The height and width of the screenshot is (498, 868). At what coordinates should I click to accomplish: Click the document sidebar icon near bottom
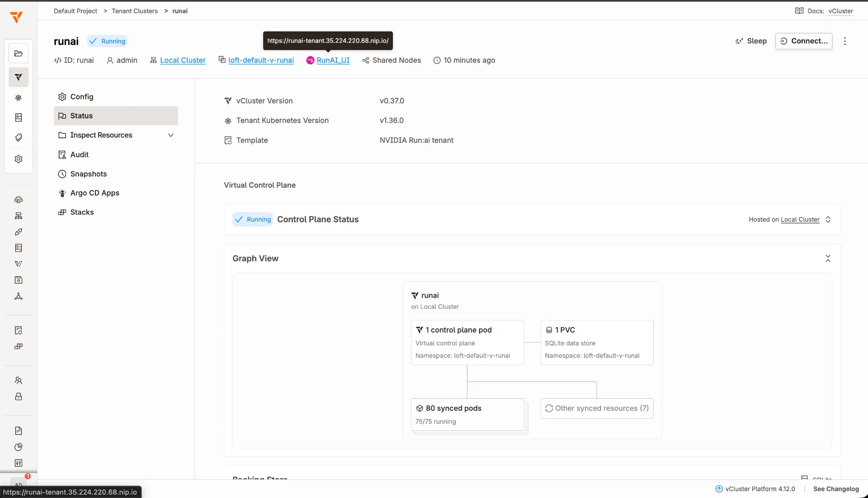click(18, 431)
